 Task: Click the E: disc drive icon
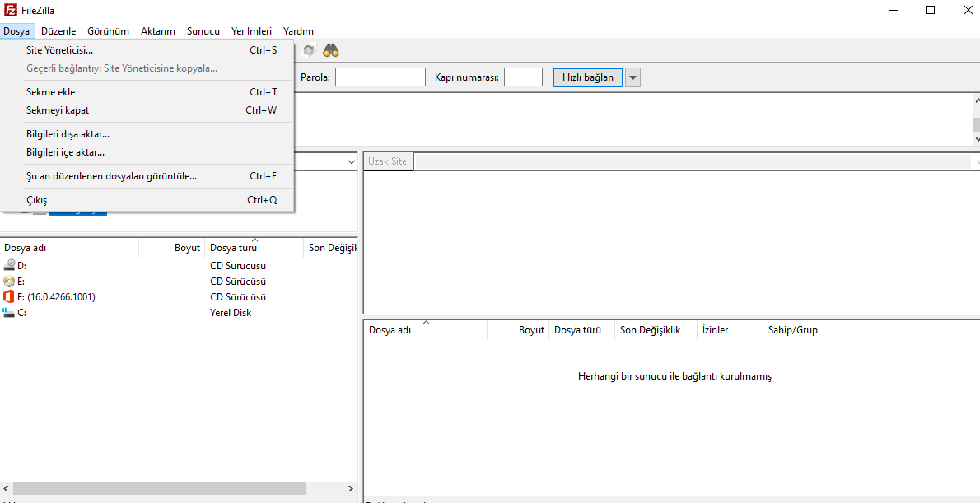point(9,282)
